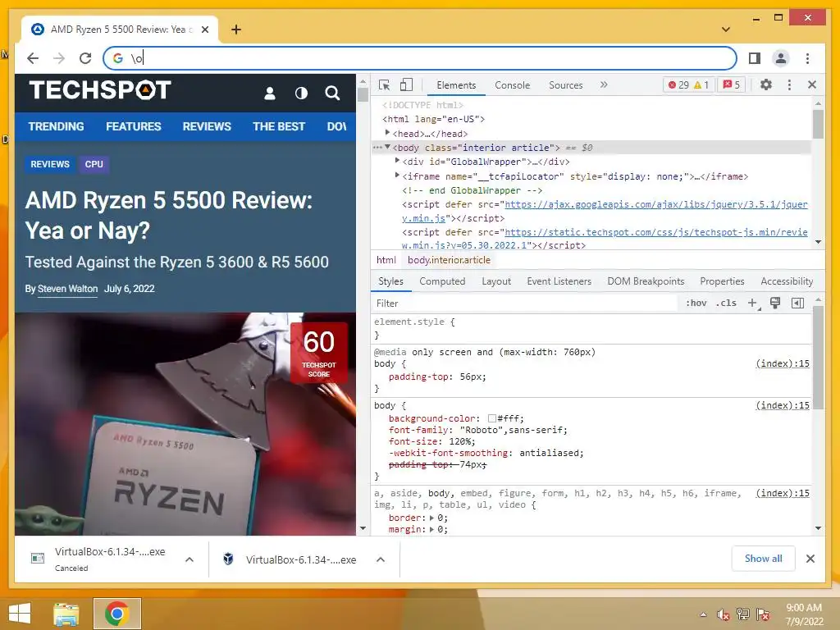Open Windows Start button
The width and height of the screenshot is (840, 630).
[x=20, y=614]
